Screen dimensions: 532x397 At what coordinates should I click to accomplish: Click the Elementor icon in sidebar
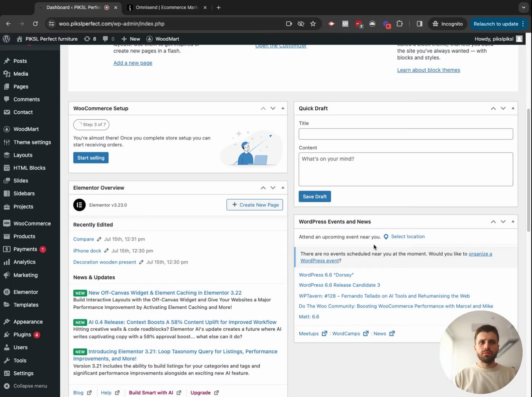pos(7,292)
